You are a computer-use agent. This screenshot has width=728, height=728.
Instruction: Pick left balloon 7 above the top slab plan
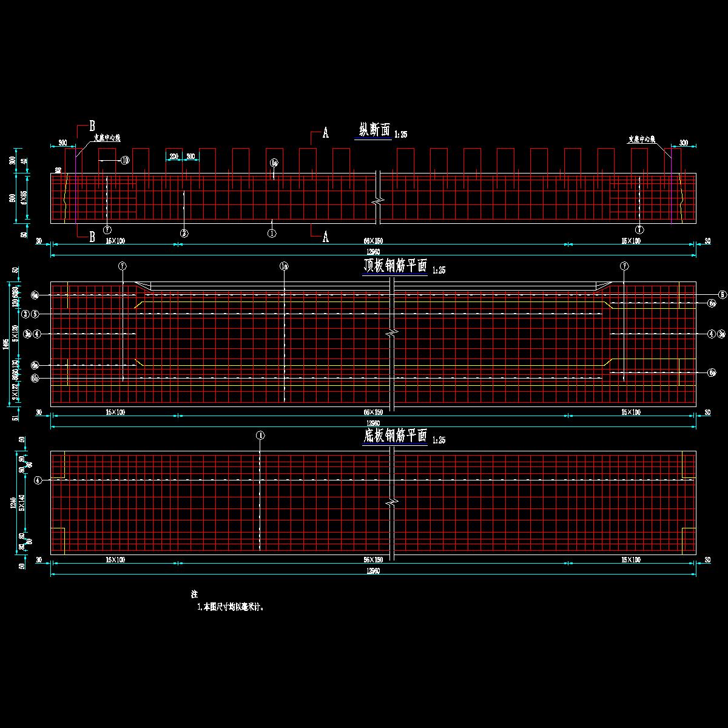[x=123, y=266]
